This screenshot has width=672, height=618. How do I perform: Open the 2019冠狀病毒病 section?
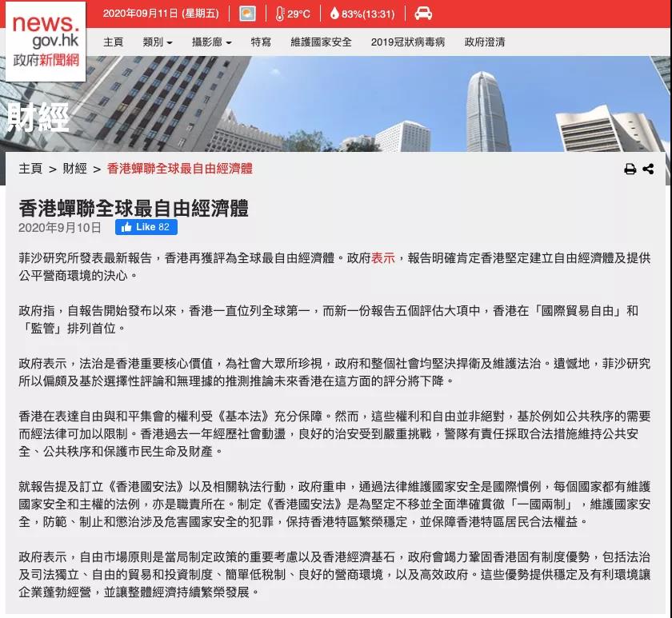(x=407, y=42)
